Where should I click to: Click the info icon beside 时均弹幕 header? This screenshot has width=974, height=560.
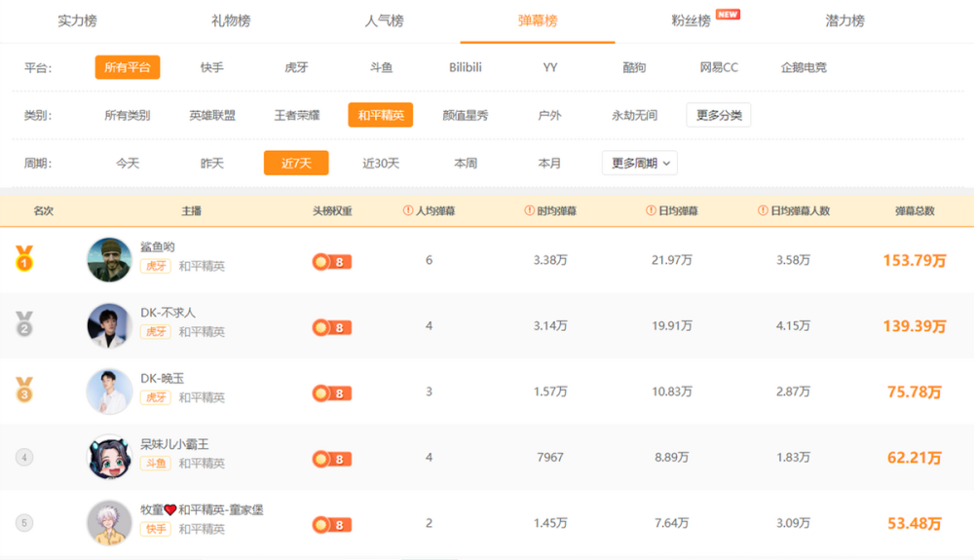pyautogui.click(x=529, y=210)
